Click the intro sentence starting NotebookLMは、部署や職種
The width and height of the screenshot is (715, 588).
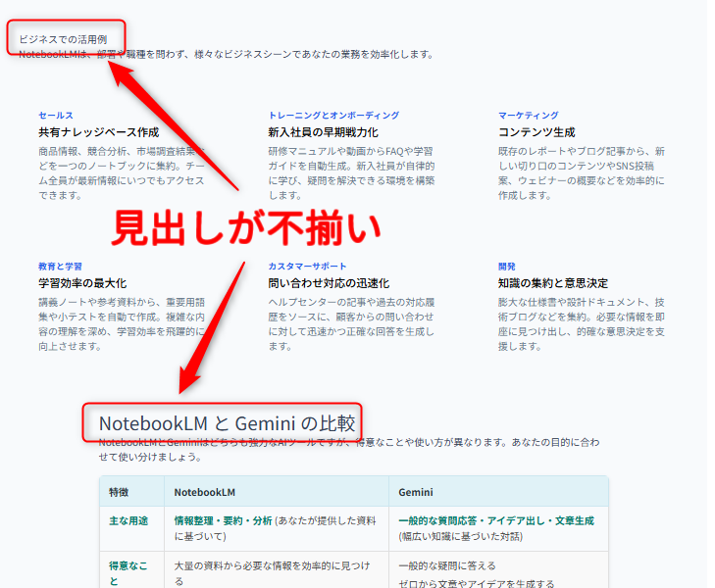(x=227, y=54)
